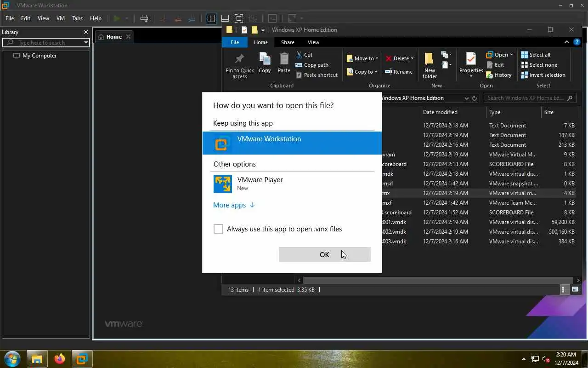Open the library search dropdown arrow
588x368 pixels.
(86, 42)
